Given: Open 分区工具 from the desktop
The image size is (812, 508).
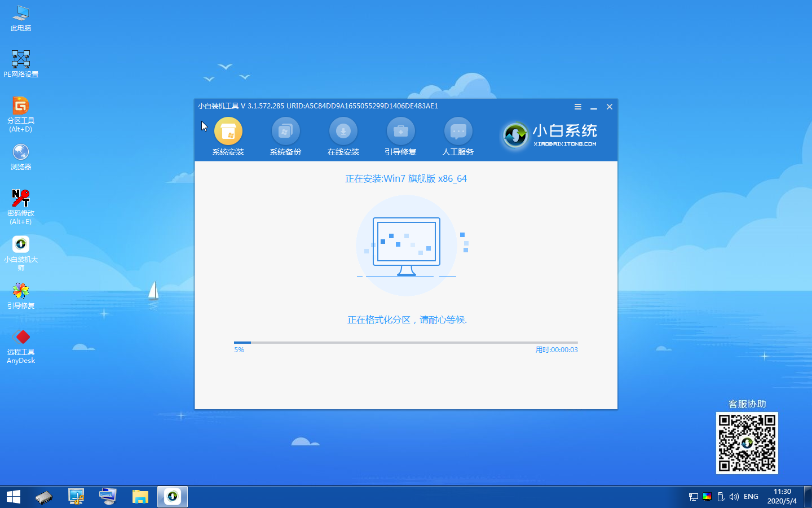Looking at the screenshot, I should click(x=20, y=110).
